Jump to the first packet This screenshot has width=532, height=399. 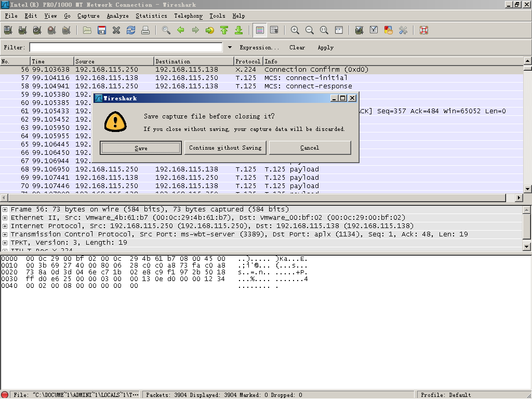(x=224, y=30)
